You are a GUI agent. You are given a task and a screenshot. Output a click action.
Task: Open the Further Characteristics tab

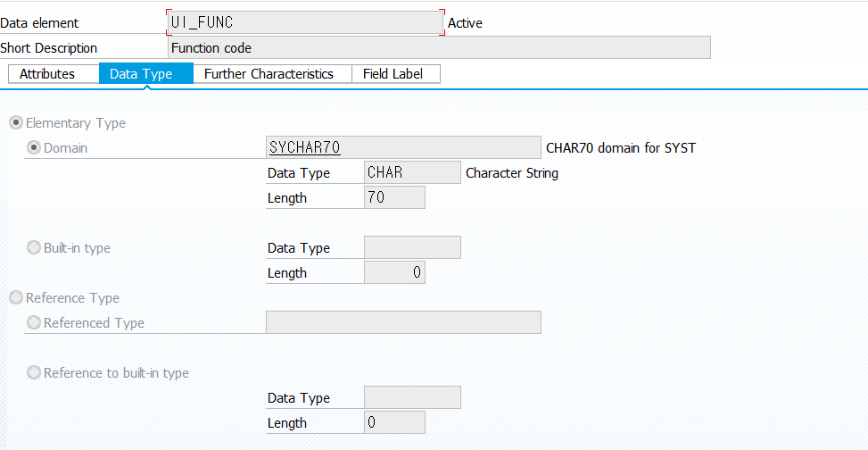click(269, 74)
